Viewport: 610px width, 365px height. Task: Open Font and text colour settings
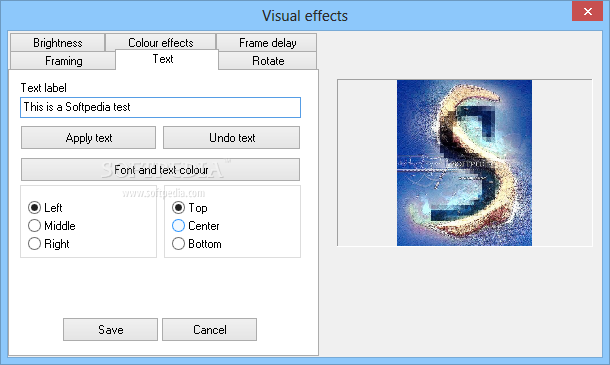[x=160, y=169]
